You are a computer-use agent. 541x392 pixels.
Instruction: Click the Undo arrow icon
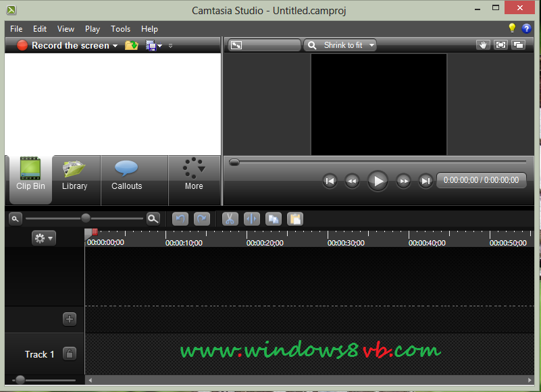coord(180,219)
